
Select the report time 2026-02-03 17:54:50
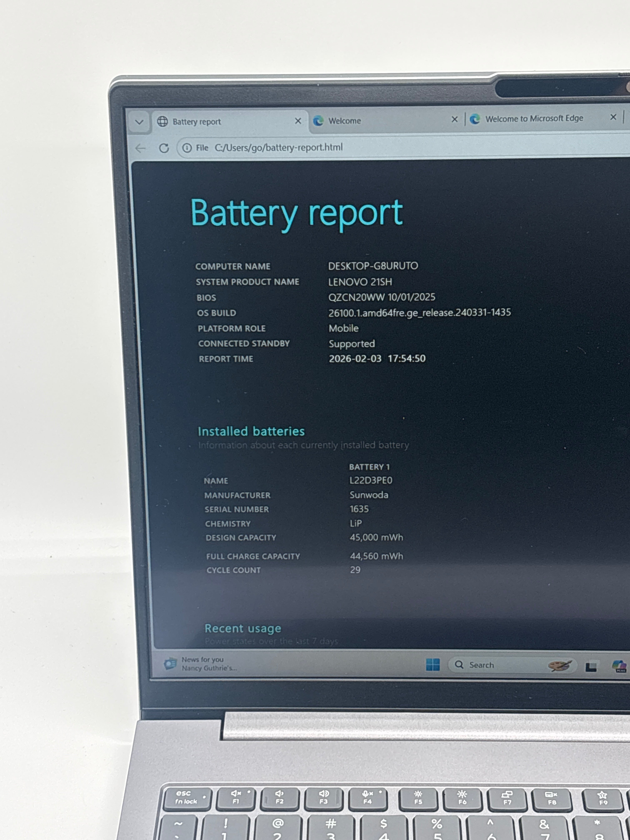(377, 359)
